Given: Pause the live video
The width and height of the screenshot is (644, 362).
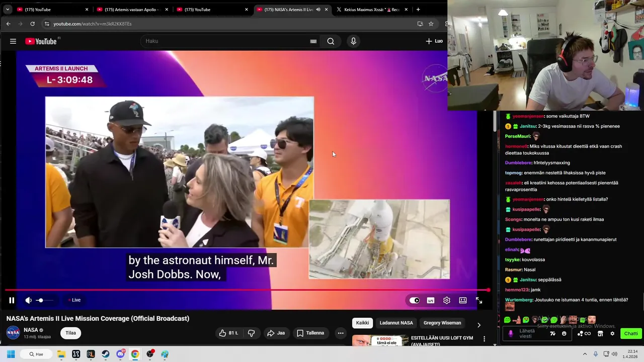Looking at the screenshot, I should pyautogui.click(x=12, y=300).
